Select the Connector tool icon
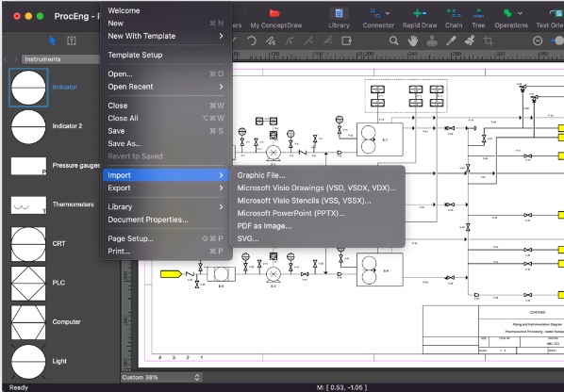Screen dimensions: 564x392 click(375, 13)
